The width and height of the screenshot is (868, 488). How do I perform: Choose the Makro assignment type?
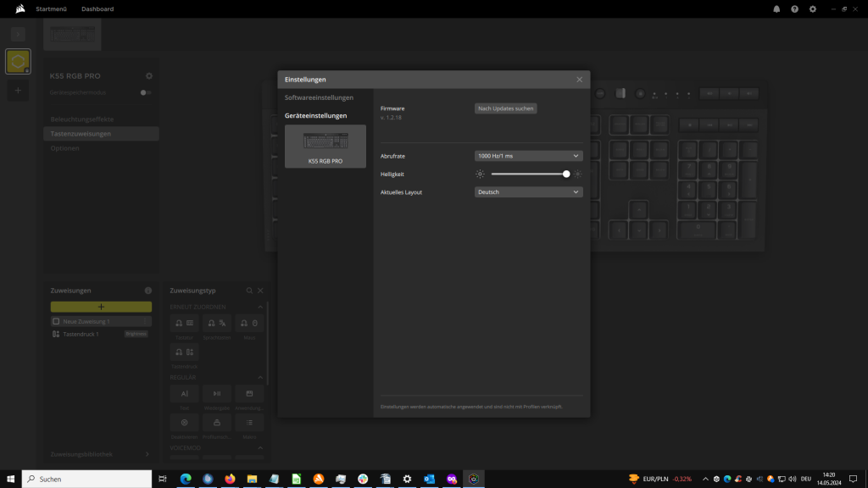click(x=249, y=423)
